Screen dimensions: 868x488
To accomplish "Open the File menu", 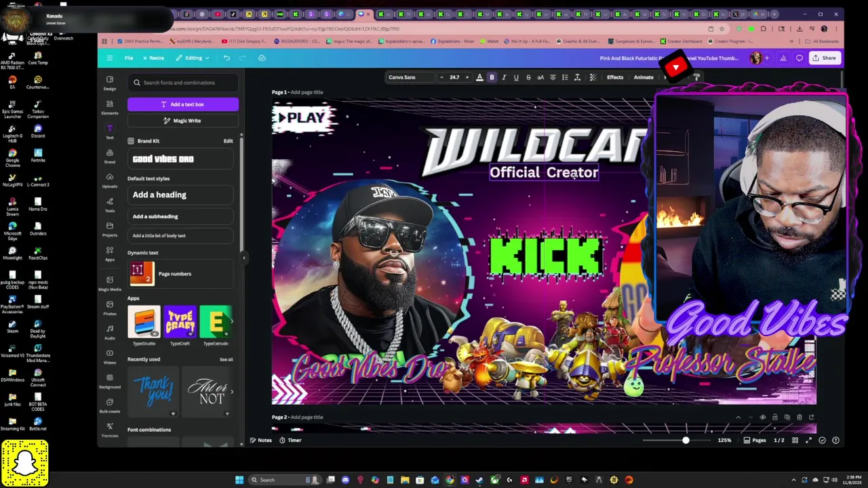I will coord(129,58).
